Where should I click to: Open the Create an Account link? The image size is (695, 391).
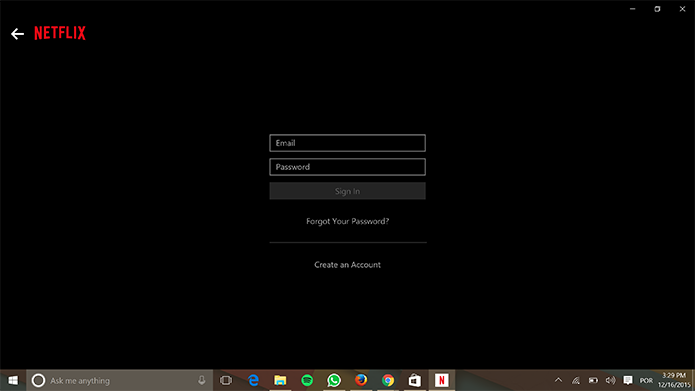[x=348, y=265]
